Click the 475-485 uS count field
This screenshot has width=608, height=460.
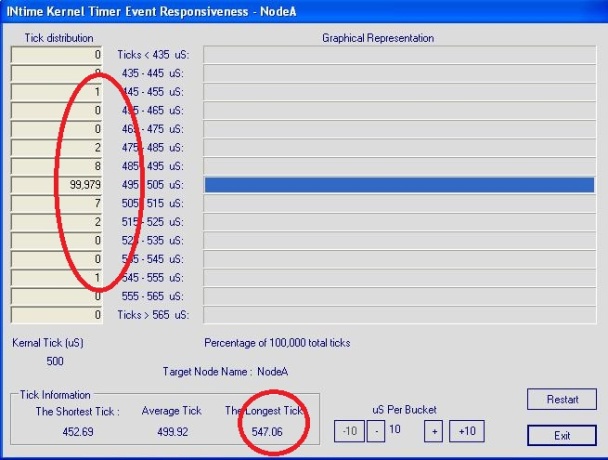pos(57,147)
